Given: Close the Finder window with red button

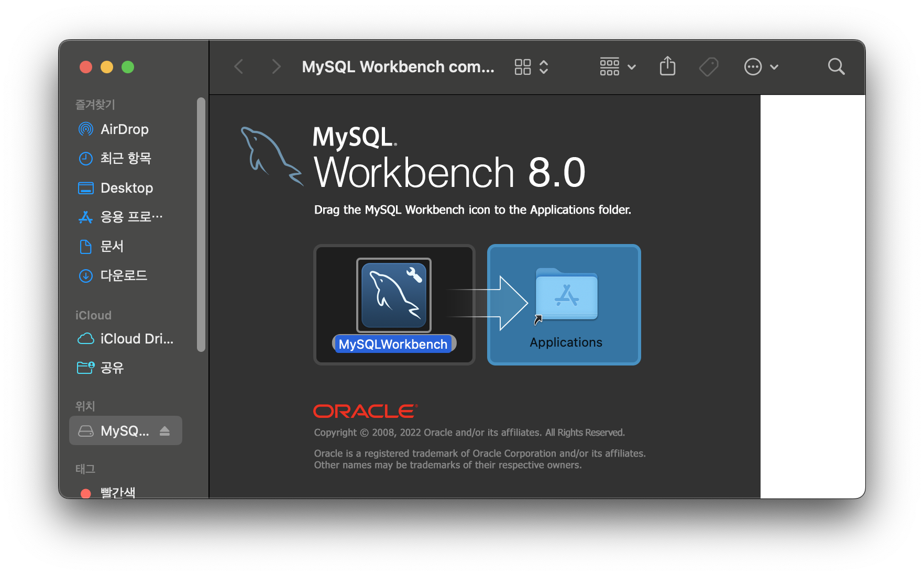Looking at the screenshot, I should [x=86, y=67].
